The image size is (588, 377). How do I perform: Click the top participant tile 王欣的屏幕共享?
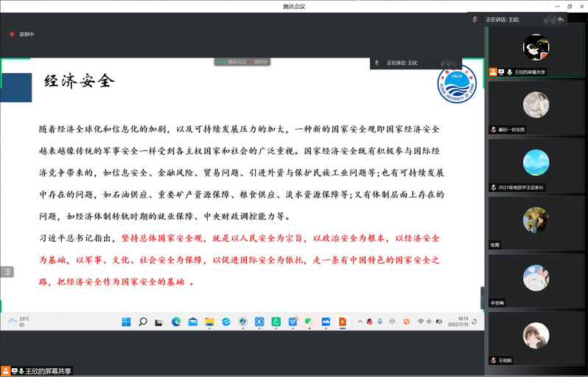pyautogui.click(x=536, y=50)
